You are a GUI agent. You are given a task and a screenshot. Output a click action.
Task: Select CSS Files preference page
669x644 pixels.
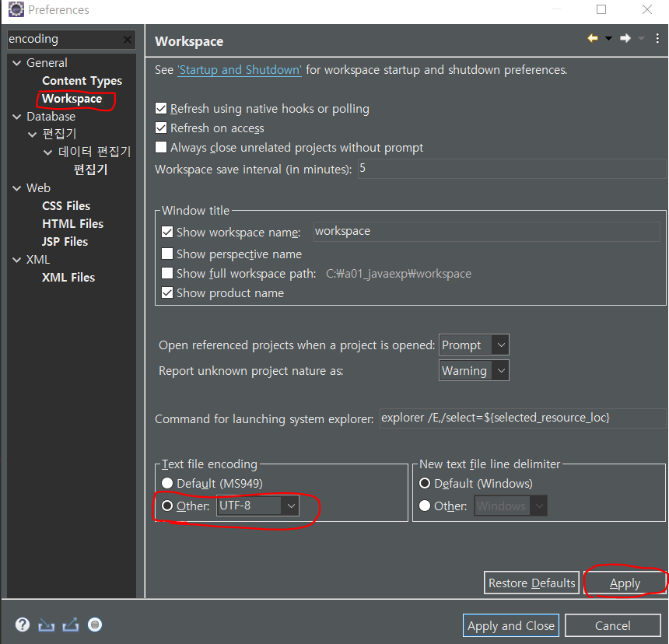66,206
